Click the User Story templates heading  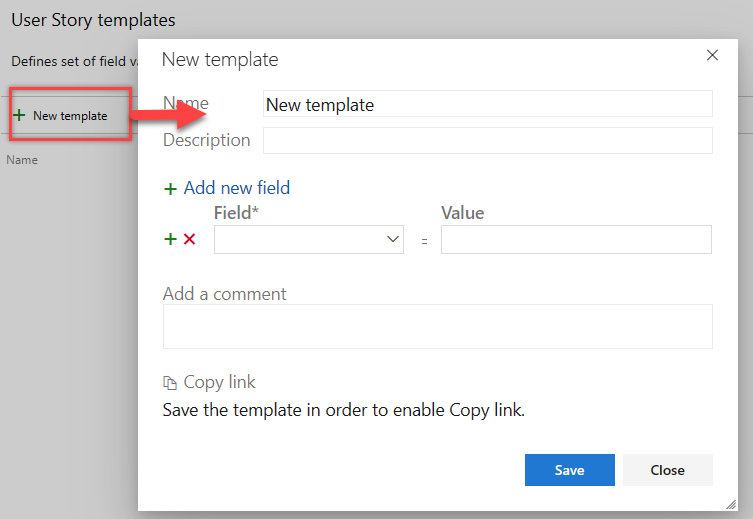pyautogui.click(x=93, y=20)
